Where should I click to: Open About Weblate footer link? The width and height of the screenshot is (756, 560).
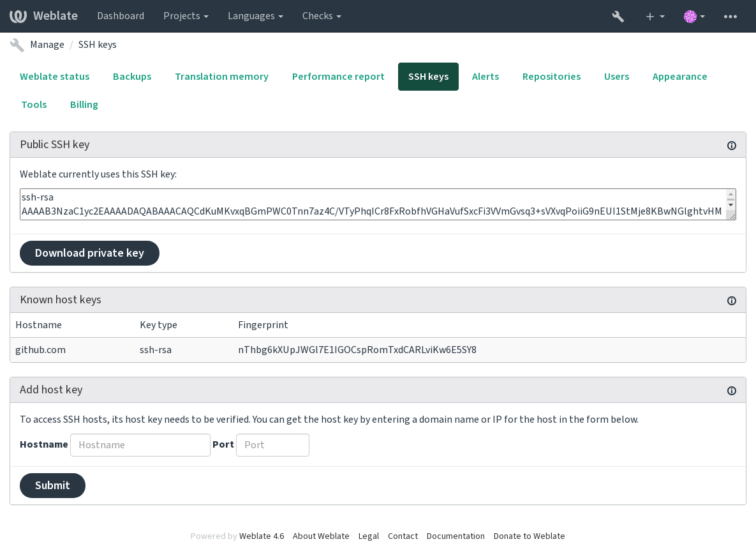click(x=321, y=536)
